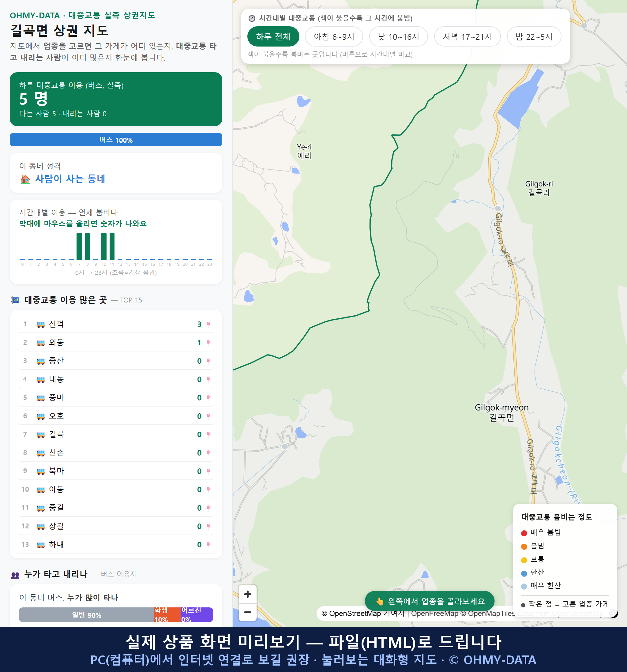Click the 학생 10% rider segment
The height and width of the screenshot is (672, 627).
click(168, 614)
